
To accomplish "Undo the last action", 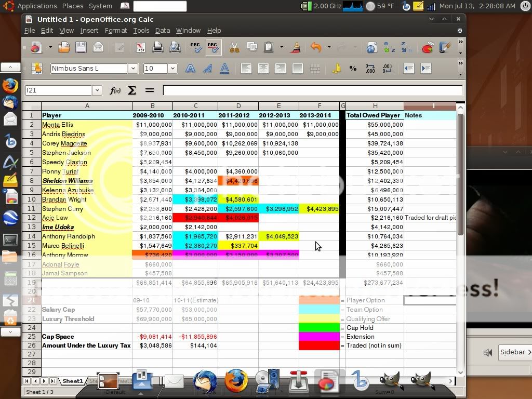I will [x=316, y=47].
